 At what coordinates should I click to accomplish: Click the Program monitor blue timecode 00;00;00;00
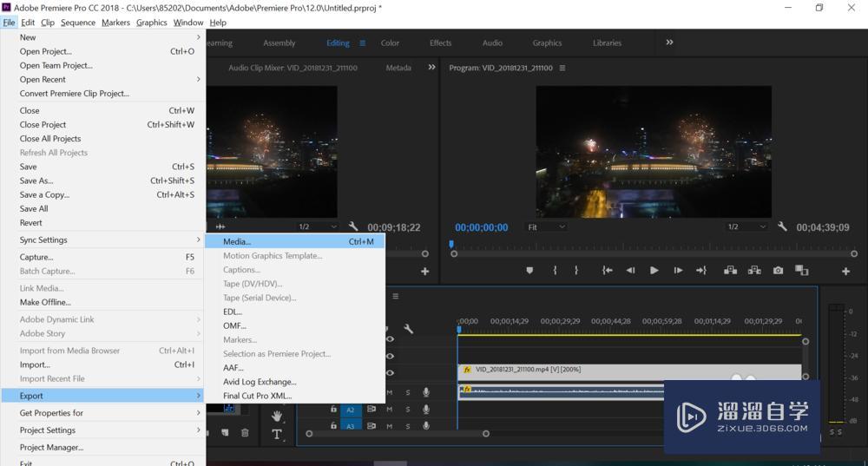(481, 227)
